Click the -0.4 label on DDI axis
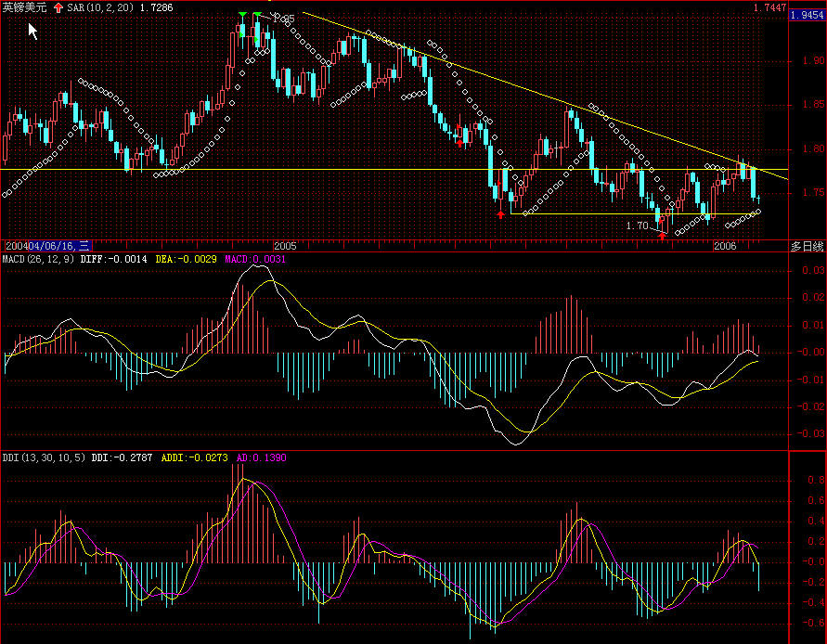This screenshot has height=644, width=827. tap(813, 603)
